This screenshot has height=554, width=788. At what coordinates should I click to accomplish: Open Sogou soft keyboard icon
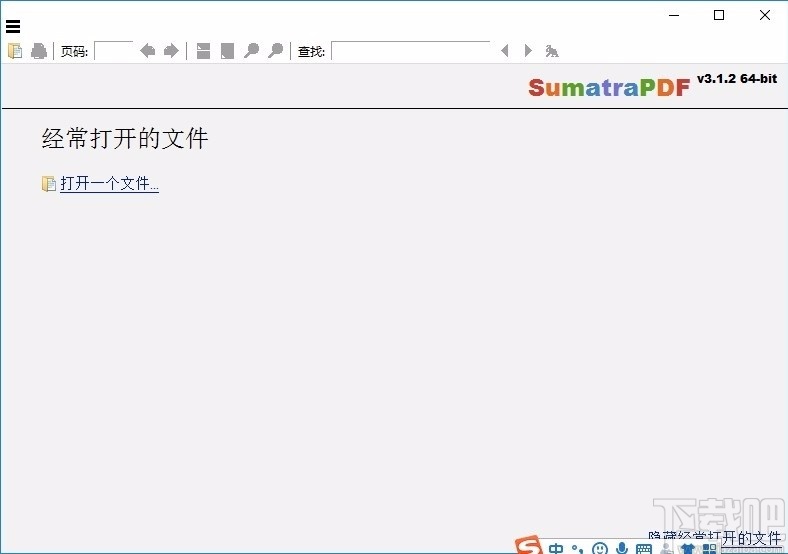644,548
